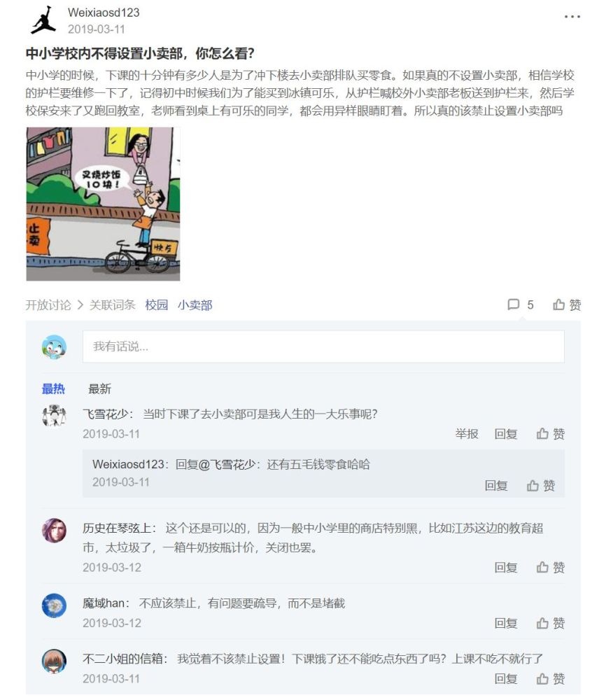The image size is (606, 700).
Task: Report 飞雪花少's comment via 举报
Action: [467, 433]
